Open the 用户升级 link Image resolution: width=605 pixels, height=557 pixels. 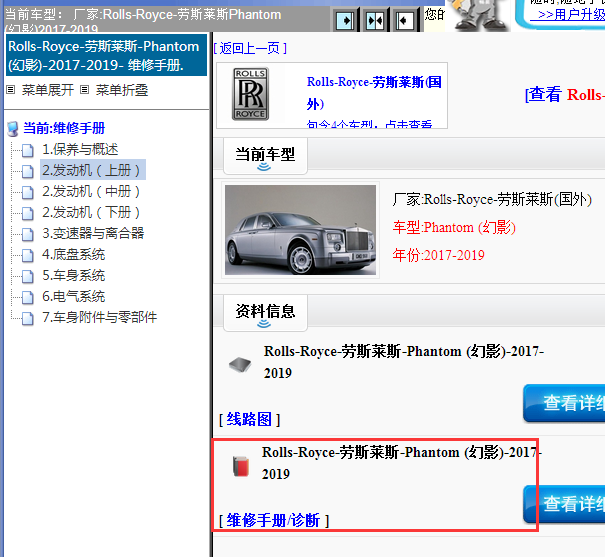567,14
